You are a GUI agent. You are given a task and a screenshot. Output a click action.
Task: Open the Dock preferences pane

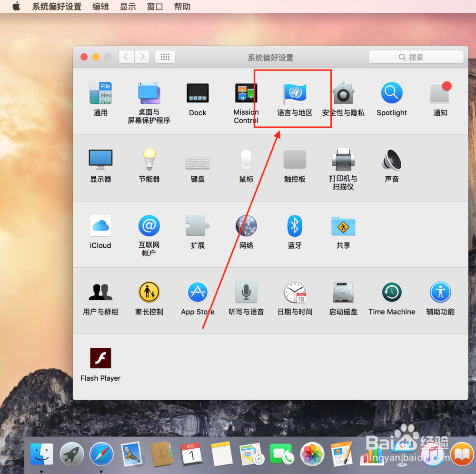tap(198, 99)
